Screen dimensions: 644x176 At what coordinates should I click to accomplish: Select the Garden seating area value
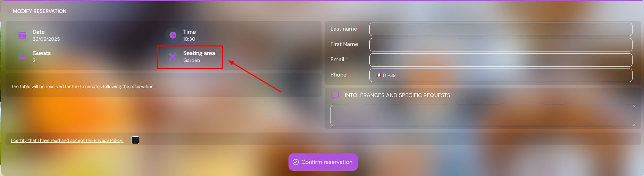coord(192,60)
